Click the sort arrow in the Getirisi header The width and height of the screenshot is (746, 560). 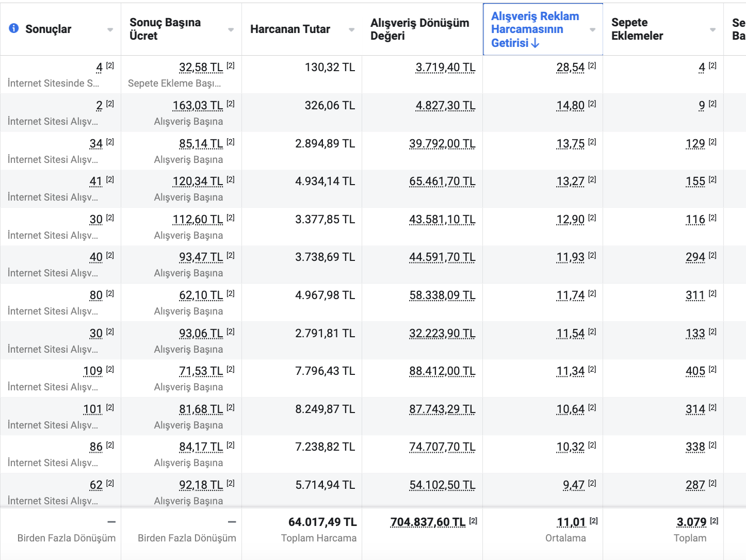pyautogui.click(x=536, y=43)
